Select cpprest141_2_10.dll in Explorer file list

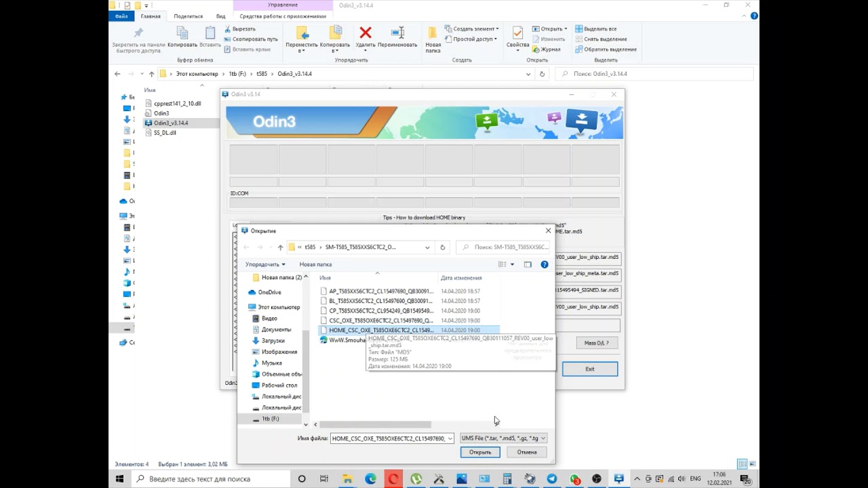177,104
